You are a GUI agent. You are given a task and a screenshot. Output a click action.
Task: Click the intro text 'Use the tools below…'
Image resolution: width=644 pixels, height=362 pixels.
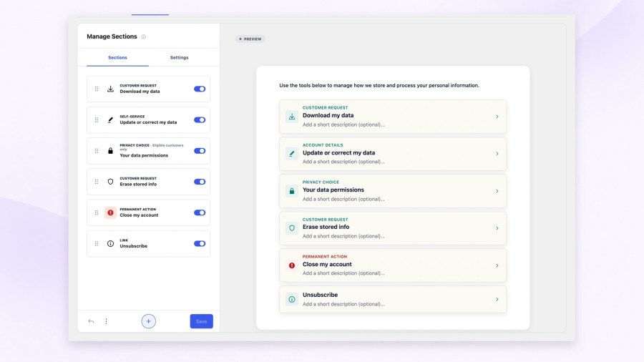[379, 85]
